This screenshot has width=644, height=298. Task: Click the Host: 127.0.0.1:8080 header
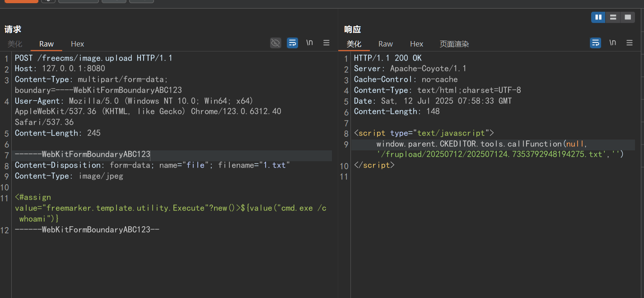(60, 69)
